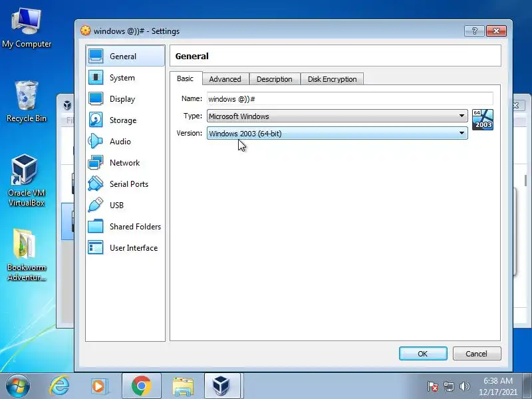Close the Settings dialog with red X
Viewport: 532px width, 399px height.
tap(496, 31)
